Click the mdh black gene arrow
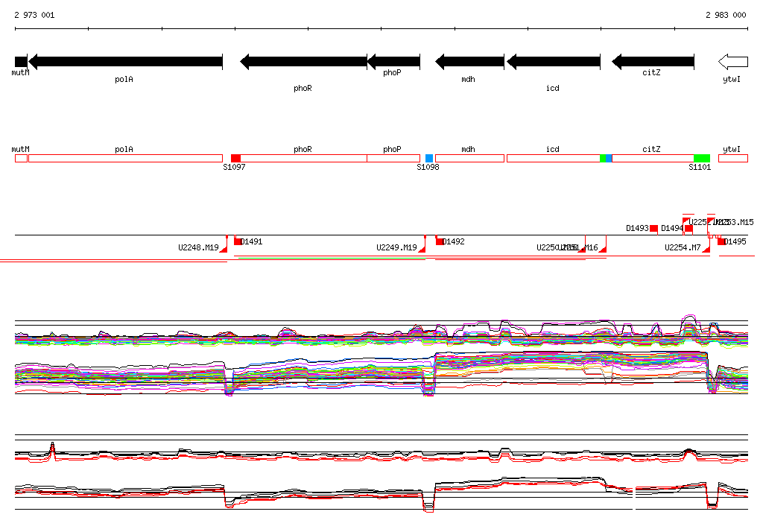This screenshot has width=763, height=532. tap(469, 62)
